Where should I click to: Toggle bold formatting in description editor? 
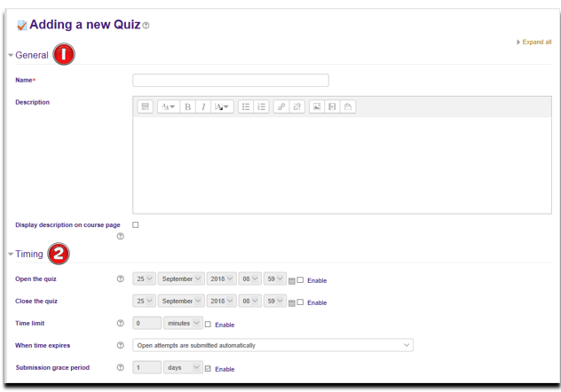tap(187, 106)
